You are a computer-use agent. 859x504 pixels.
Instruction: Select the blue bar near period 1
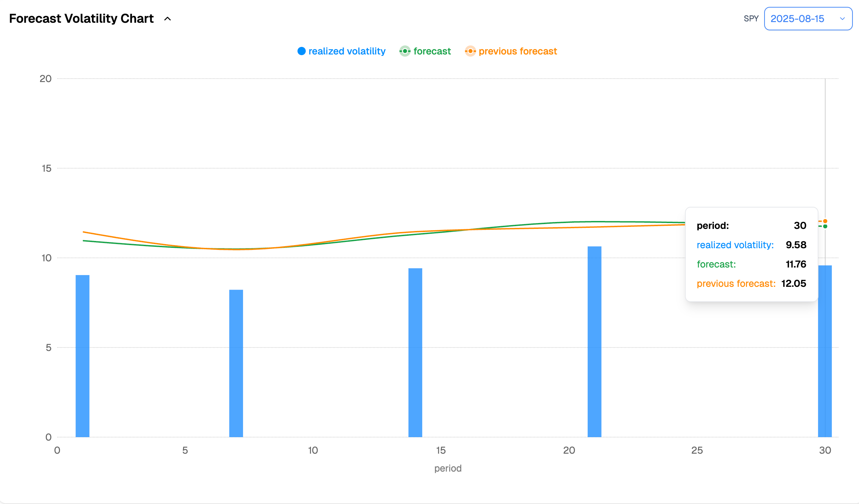(x=82, y=355)
